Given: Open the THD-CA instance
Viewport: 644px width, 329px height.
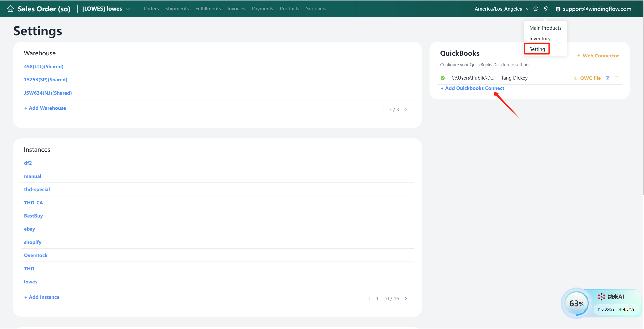Looking at the screenshot, I should click(x=33, y=203).
